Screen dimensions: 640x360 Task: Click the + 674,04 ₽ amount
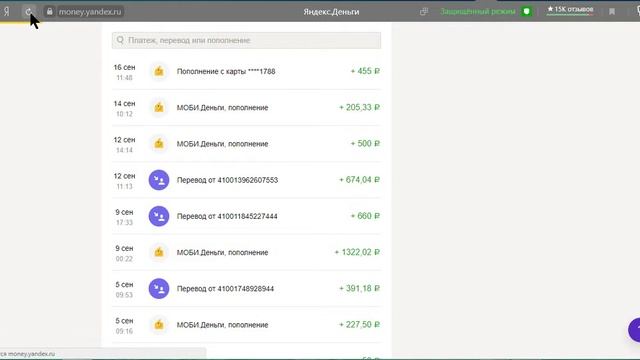coord(359,180)
